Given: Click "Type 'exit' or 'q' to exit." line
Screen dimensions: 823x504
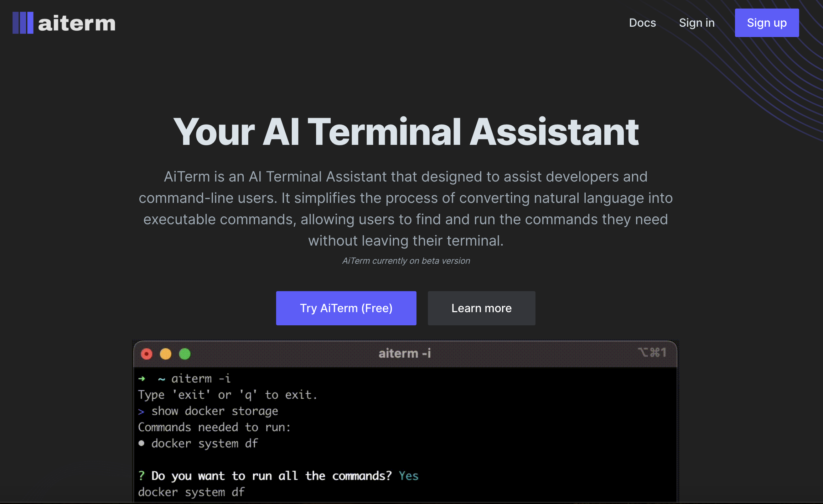Looking at the screenshot, I should tap(227, 395).
